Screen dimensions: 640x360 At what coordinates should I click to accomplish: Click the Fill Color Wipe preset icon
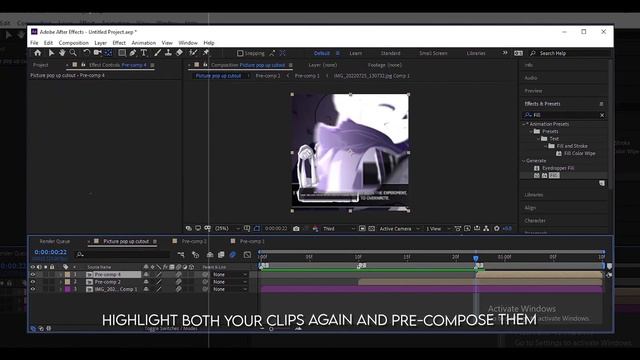(559, 153)
